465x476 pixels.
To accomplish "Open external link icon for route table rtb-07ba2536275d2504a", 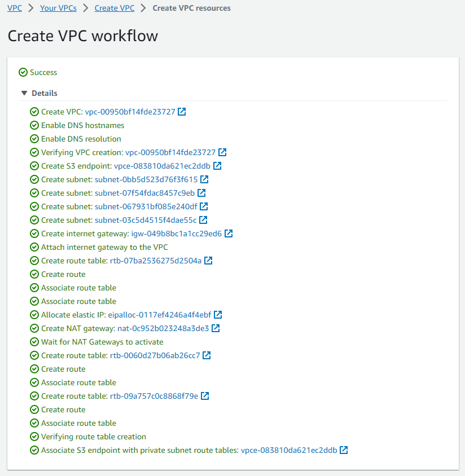I will point(208,261).
